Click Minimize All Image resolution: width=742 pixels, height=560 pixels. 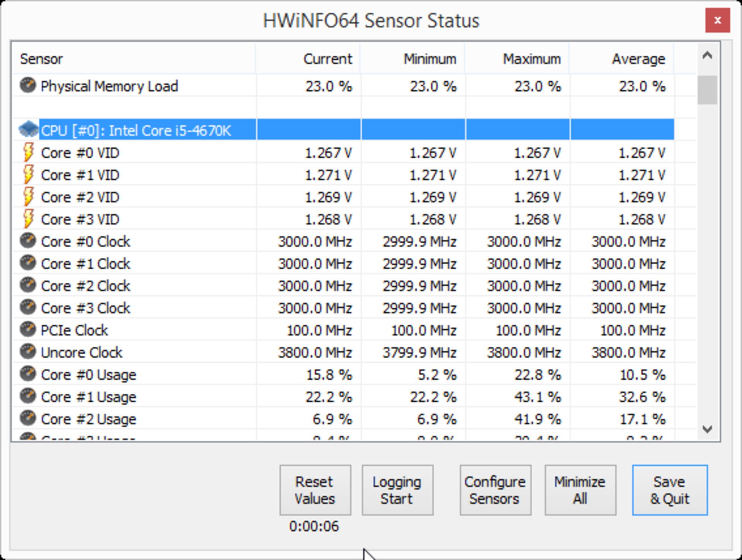click(x=580, y=490)
